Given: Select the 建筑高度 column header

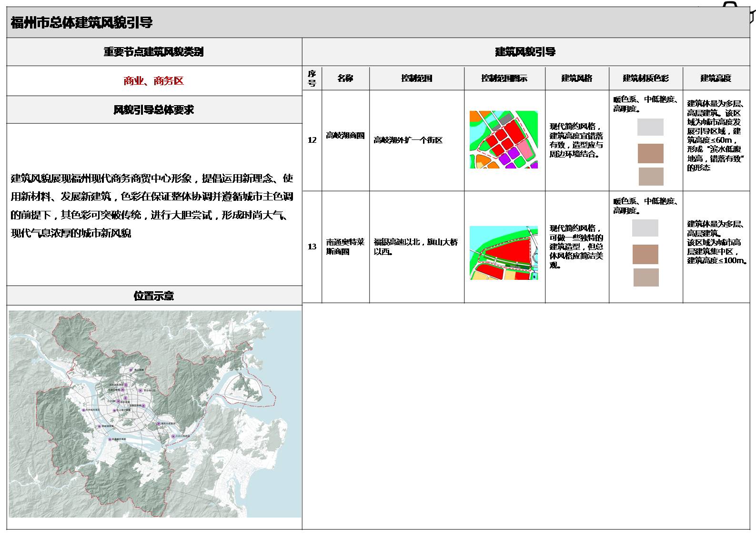Looking at the screenshot, I should [716, 78].
